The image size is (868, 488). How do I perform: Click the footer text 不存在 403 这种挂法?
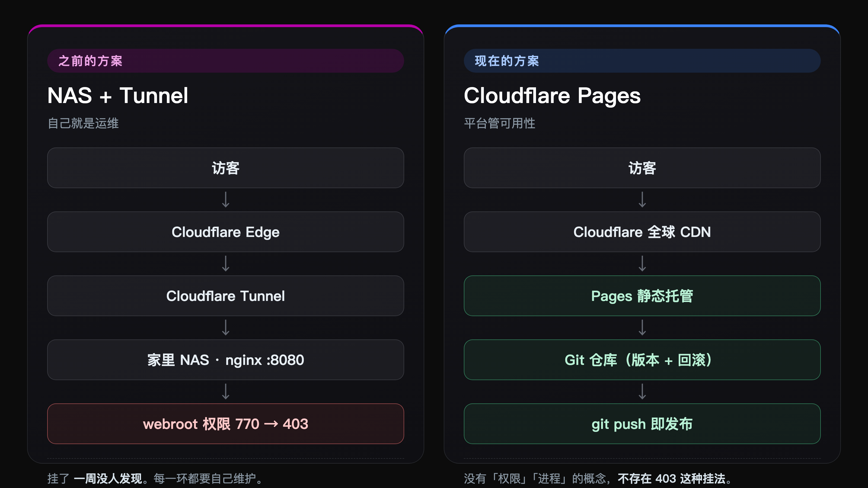pyautogui.click(x=671, y=478)
